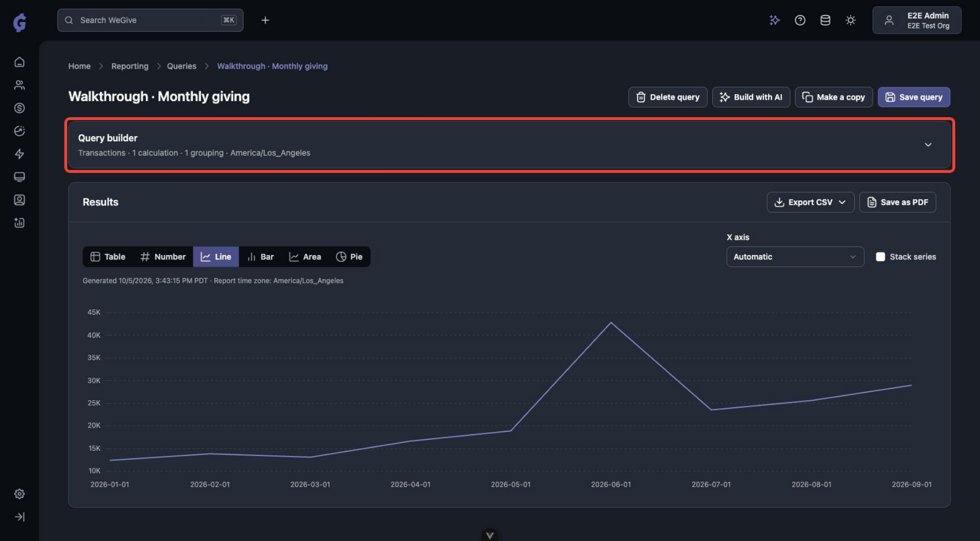Open the lightning bolt automations icon

(x=20, y=154)
